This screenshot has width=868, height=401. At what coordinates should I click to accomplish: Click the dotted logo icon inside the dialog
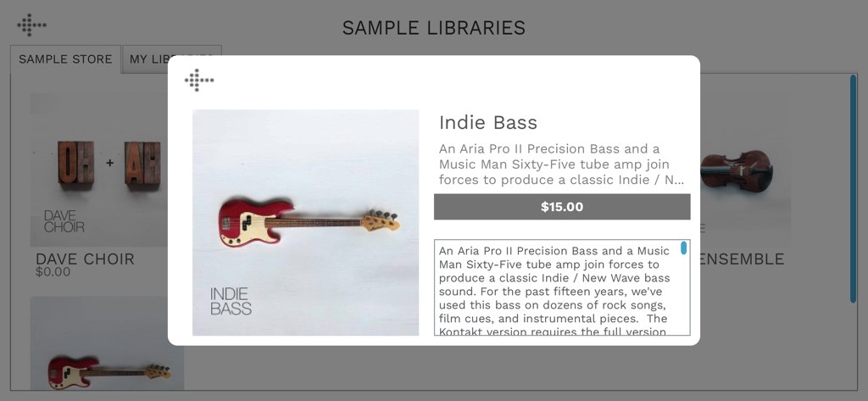point(199,81)
